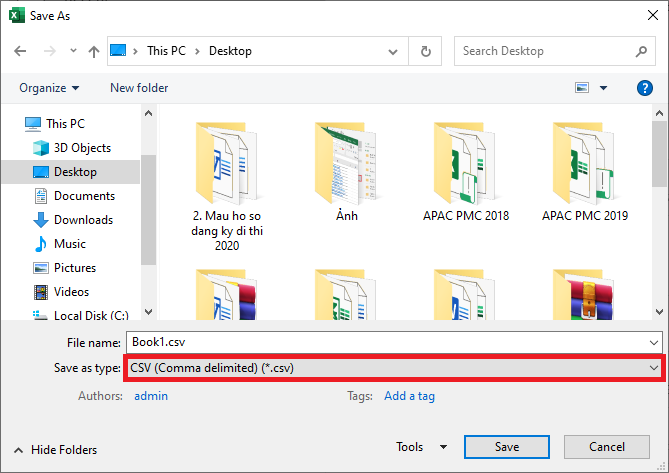Click the Videos film strip icon

[41, 292]
